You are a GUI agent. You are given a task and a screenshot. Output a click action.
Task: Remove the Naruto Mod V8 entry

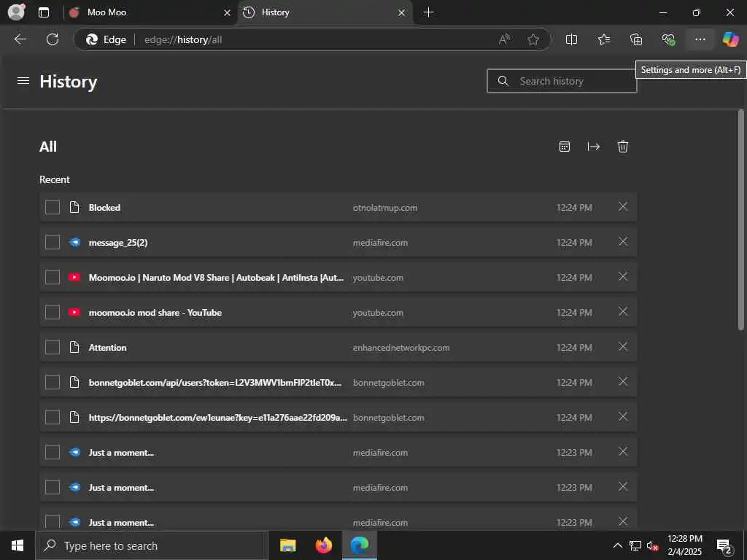pyautogui.click(x=623, y=276)
